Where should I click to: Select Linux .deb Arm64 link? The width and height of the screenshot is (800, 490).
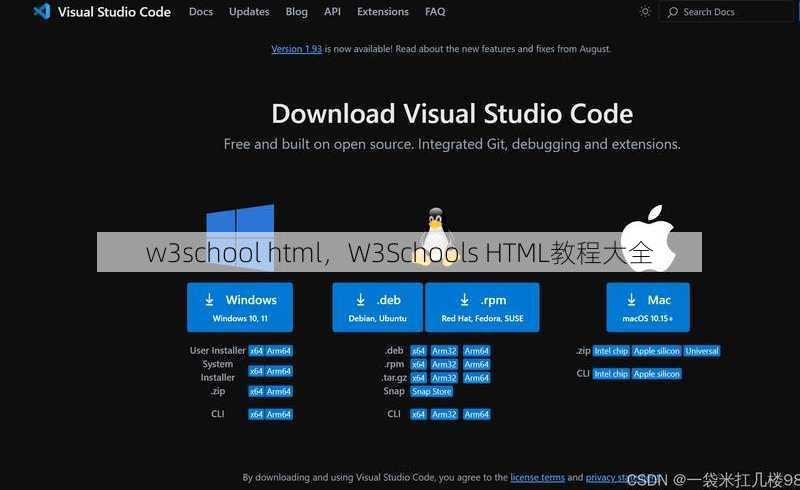coord(477,351)
